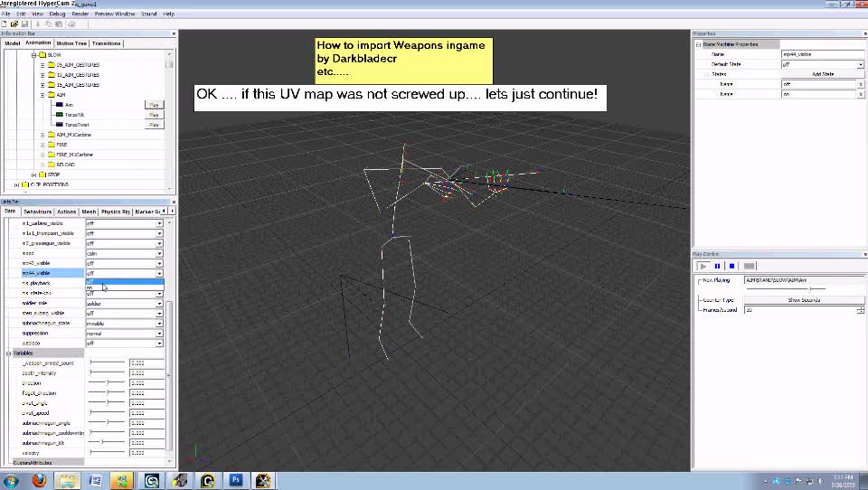
Task: Delete the 'on' state row
Action: coord(861,94)
